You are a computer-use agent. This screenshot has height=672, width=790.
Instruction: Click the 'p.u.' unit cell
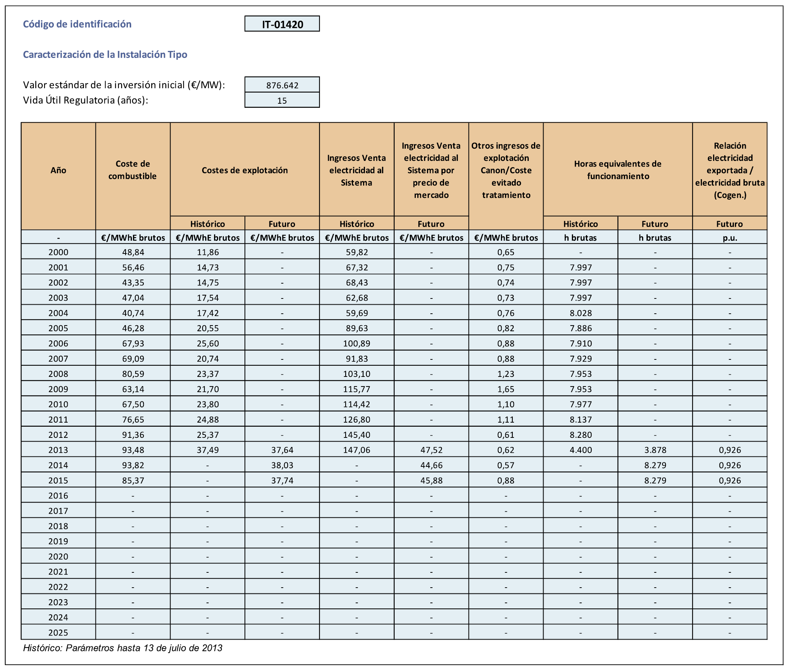pos(729,238)
